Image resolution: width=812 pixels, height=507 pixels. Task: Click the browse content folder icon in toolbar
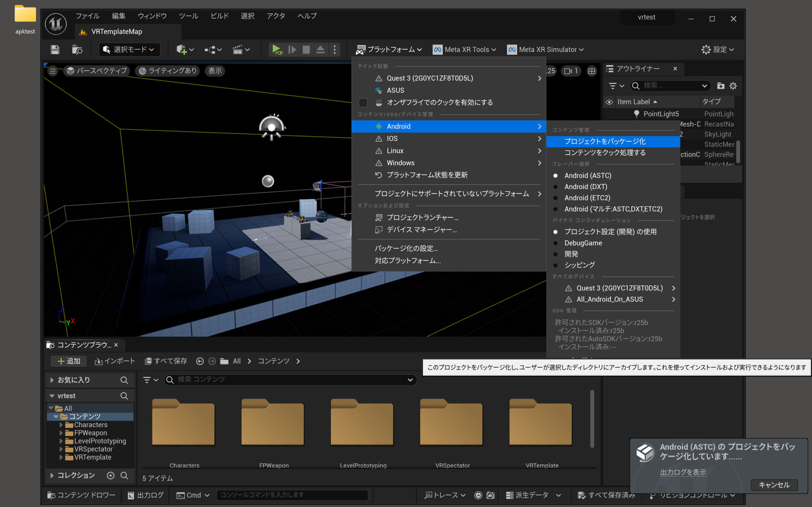click(77, 50)
